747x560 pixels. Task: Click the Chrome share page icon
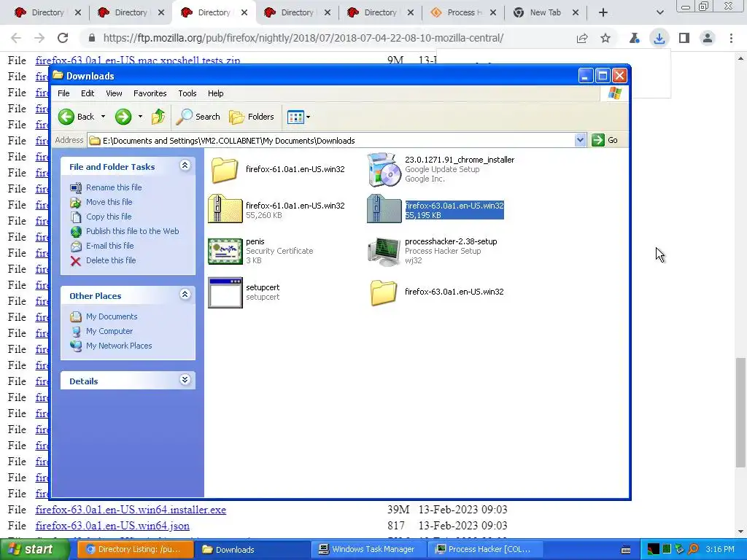pos(581,38)
